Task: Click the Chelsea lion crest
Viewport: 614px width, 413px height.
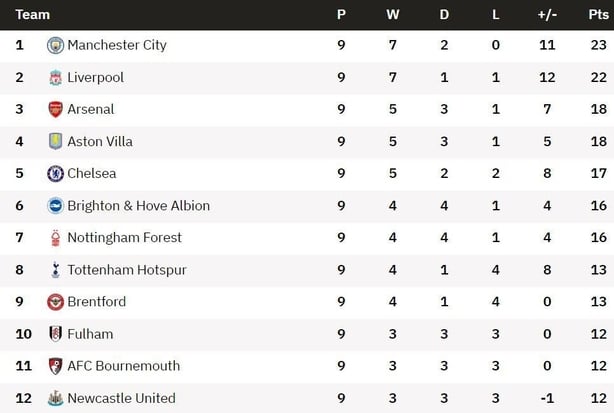Action: [55, 173]
